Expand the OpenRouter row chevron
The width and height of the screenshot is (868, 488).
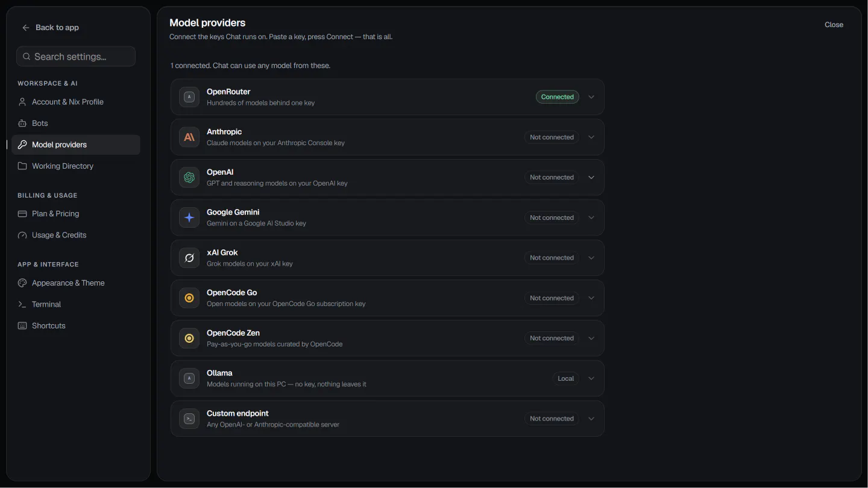pyautogui.click(x=591, y=97)
